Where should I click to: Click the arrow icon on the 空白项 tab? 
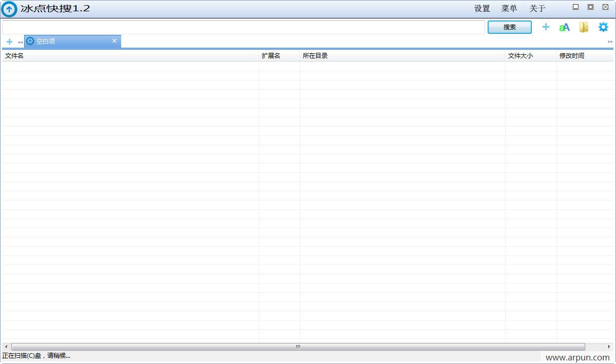pyautogui.click(x=30, y=41)
